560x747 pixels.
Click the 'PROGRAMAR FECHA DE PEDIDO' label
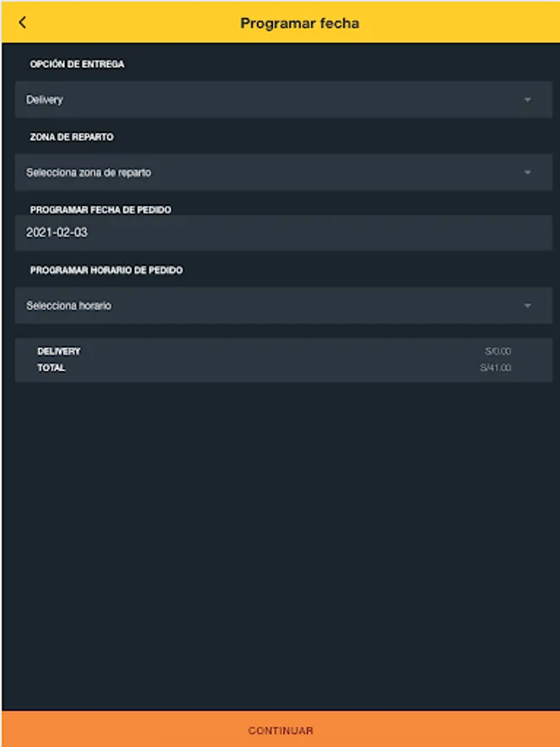click(100, 210)
